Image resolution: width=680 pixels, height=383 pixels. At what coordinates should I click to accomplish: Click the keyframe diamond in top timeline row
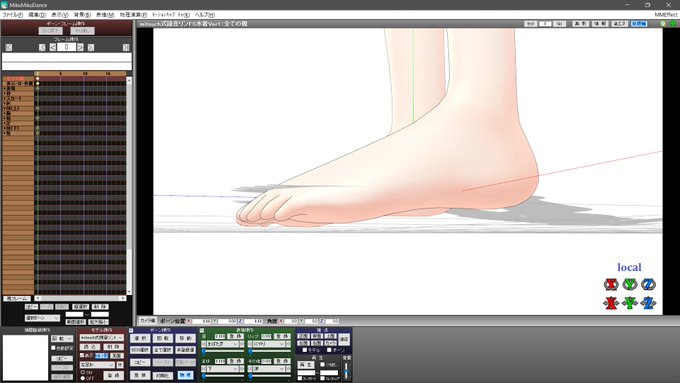click(x=38, y=79)
